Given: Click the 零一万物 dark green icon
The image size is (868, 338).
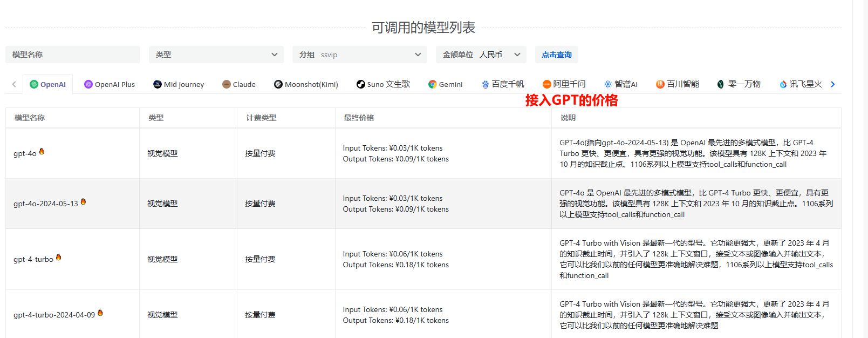Looking at the screenshot, I should (721, 84).
